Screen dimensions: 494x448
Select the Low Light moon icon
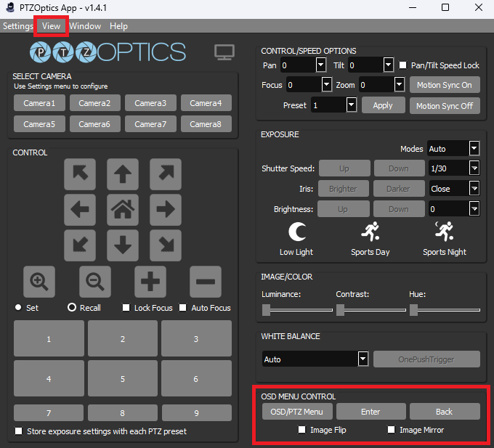coord(296,232)
